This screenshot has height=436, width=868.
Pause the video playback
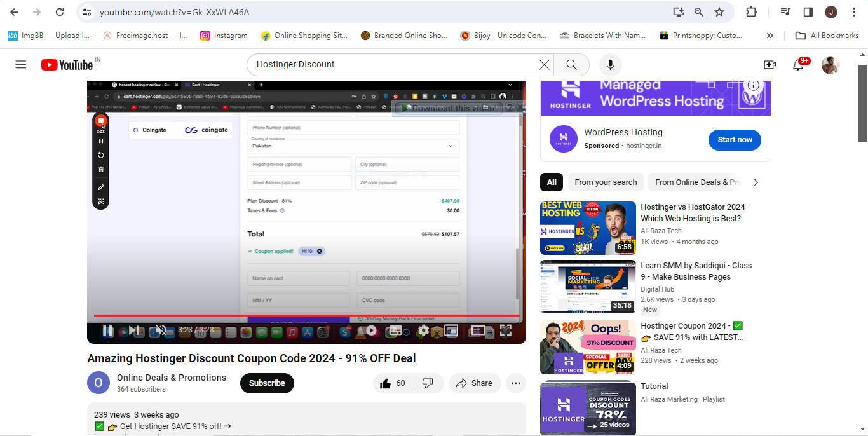108,330
